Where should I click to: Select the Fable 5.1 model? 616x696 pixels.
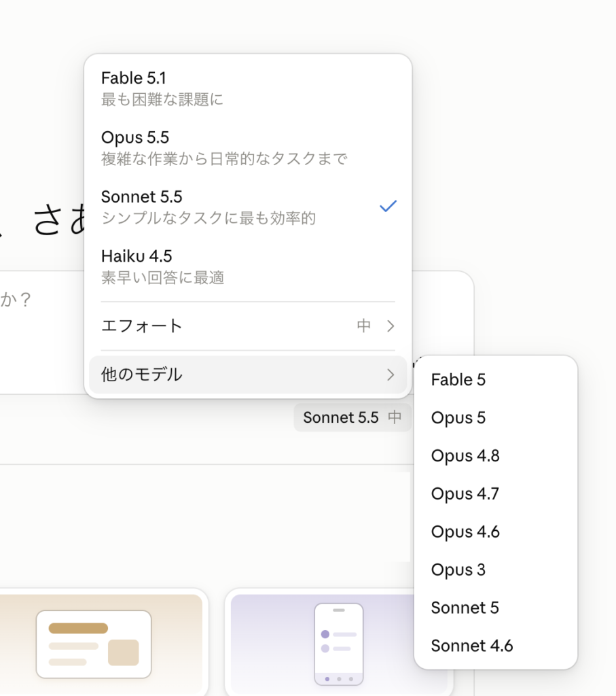pos(248,88)
